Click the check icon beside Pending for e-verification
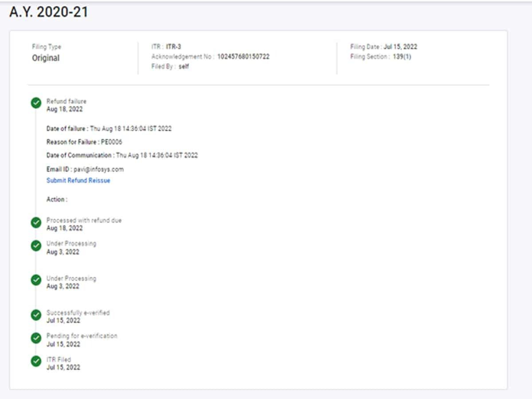Viewport: 532px width, 399px height. click(x=36, y=338)
